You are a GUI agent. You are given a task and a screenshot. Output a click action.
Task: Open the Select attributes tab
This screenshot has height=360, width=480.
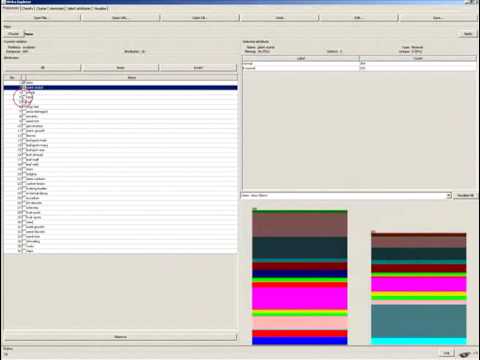pos(79,8)
